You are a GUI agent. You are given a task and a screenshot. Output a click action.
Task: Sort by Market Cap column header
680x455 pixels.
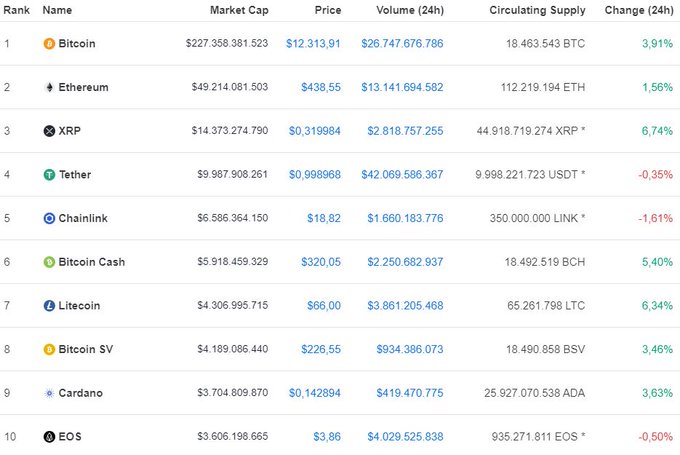[239, 10]
